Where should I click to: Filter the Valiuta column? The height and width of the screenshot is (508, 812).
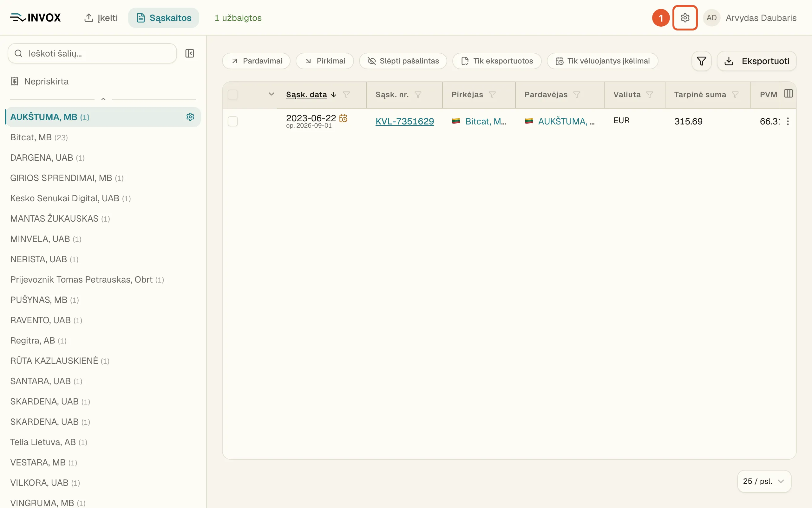pyautogui.click(x=650, y=95)
